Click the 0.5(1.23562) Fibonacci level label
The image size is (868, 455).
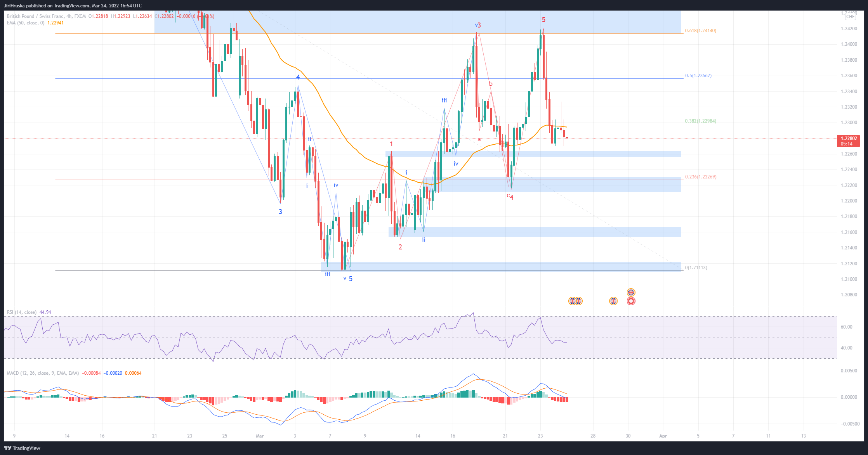[x=698, y=76]
